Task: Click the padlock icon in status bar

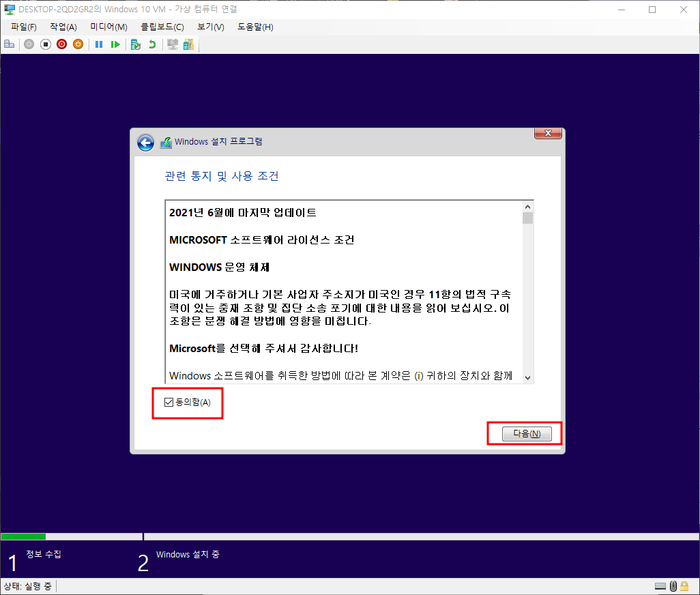Action: pos(684,585)
